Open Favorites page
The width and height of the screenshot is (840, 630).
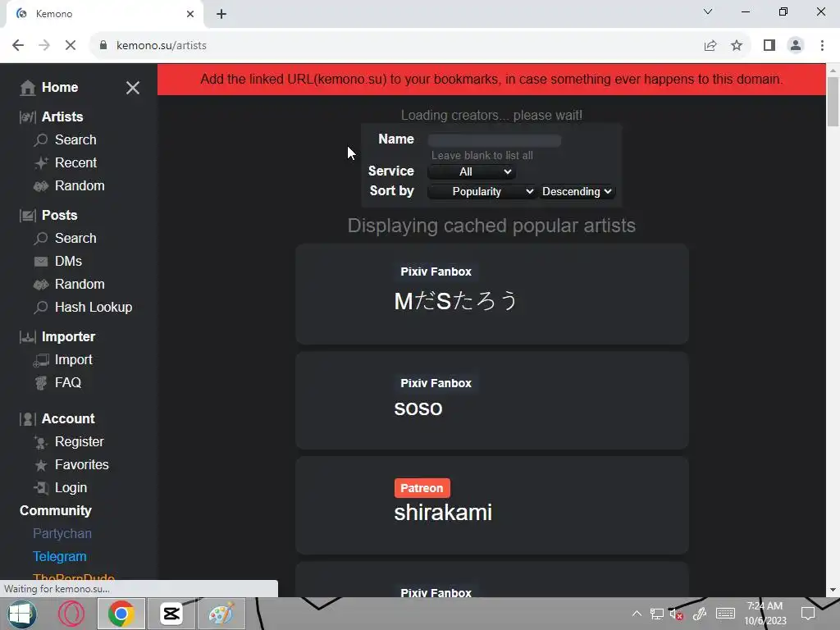point(81,465)
